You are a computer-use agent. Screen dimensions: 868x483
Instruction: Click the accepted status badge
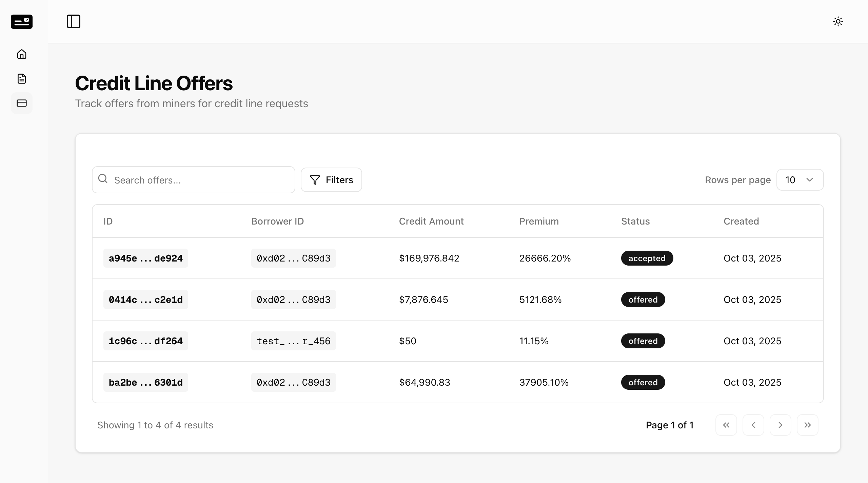coord(647,258)
